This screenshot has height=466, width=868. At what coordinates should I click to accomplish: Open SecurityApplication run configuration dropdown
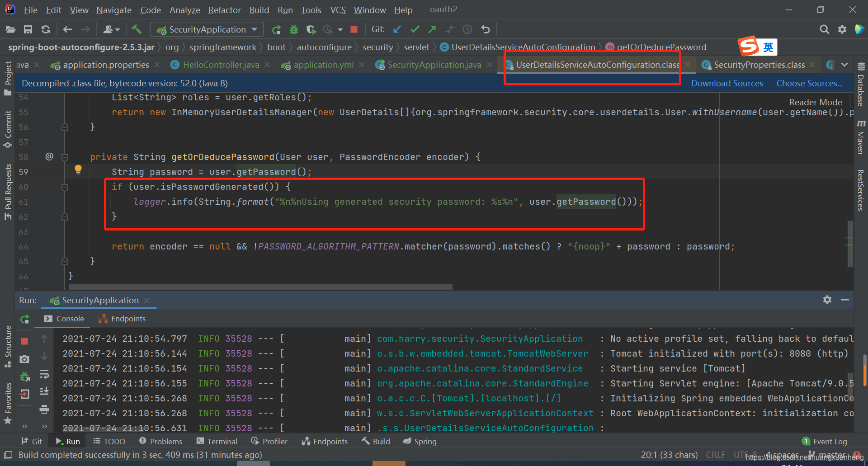point(207,29)
